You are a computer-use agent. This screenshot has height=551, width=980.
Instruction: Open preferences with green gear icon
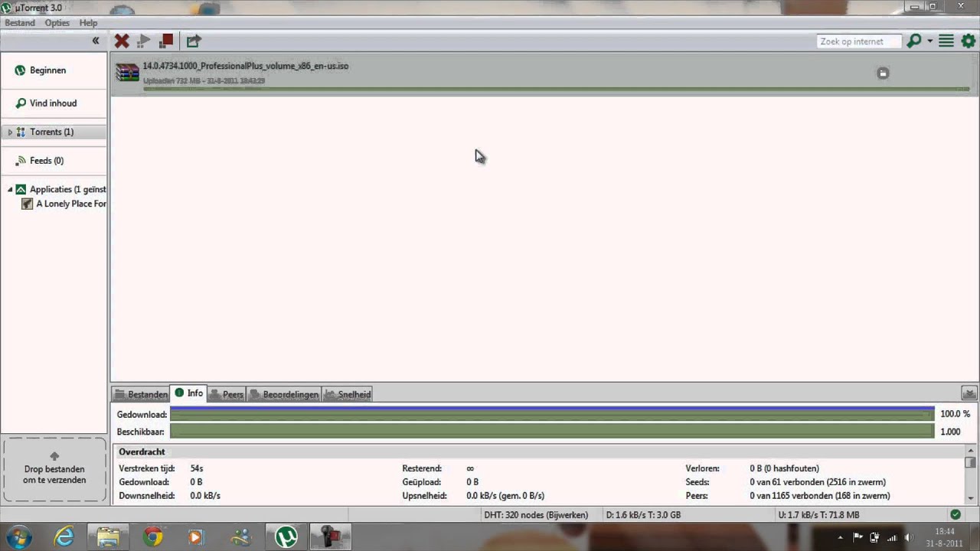coord(969,41)
